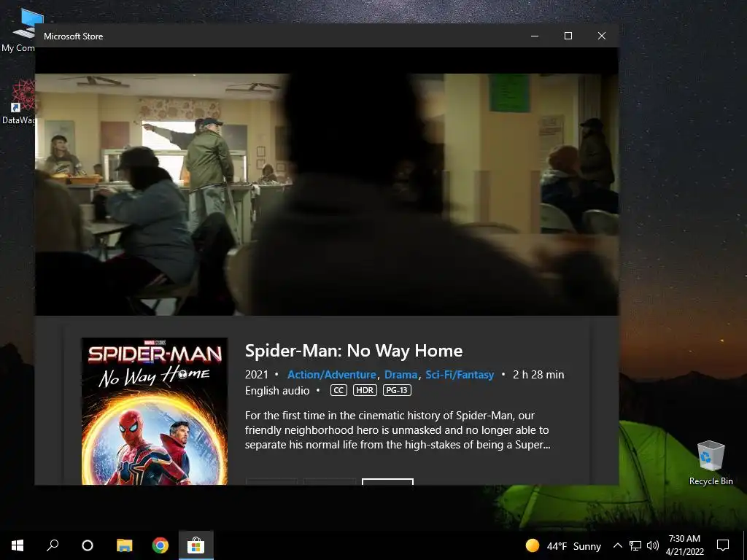Show hidden system tray icons
Screen dimensions: 747x560
pyautogui.click(x=617, y=545)
